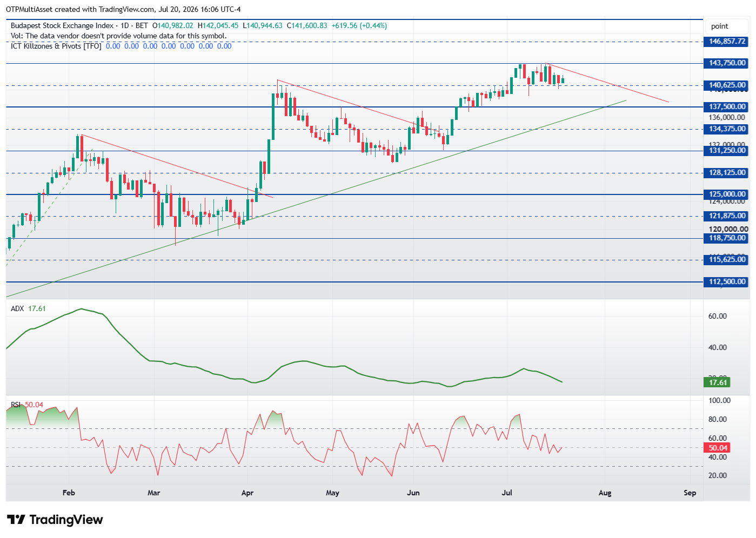Click the 118,750.00 price level label
This screenshot has height=538, width=756.
tap(726, 238)
